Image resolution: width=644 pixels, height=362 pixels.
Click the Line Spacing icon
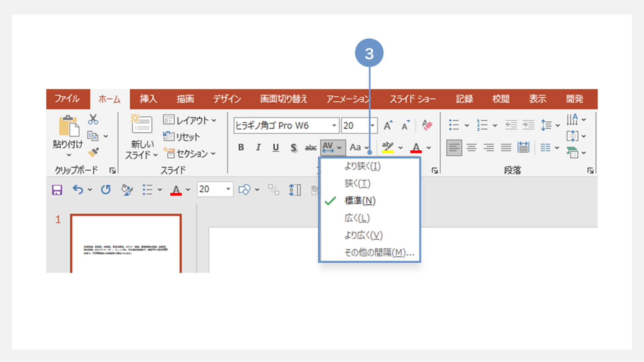546,125
